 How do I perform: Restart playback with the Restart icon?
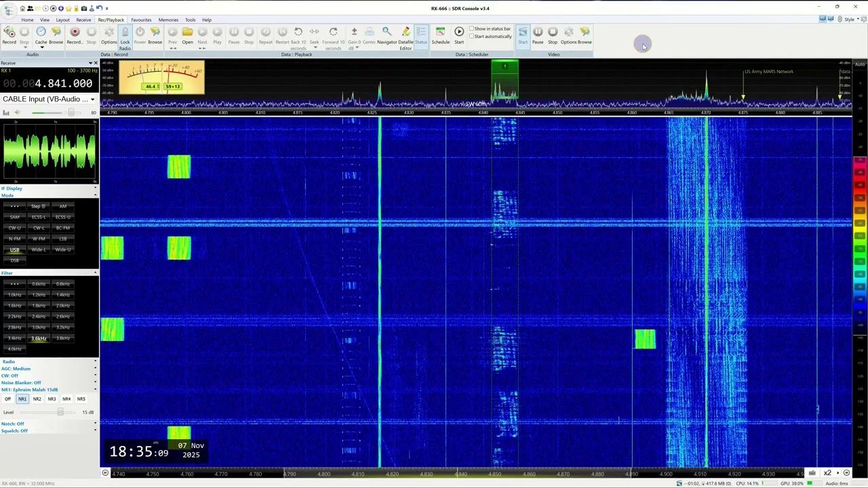282,35
